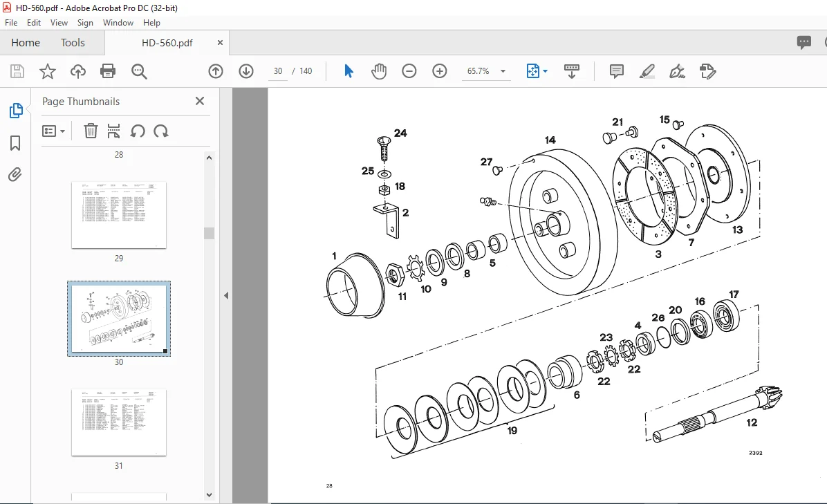Screen dimensions: 827x504
Task: Rotate page counterclockwise
Action: pos(138,131)
